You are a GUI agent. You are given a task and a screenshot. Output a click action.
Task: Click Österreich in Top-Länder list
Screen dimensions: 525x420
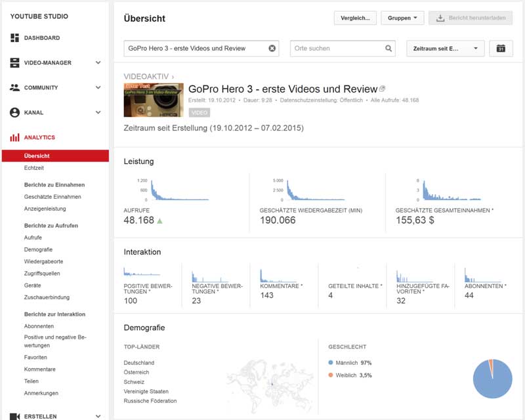click(x=136, y=372)
